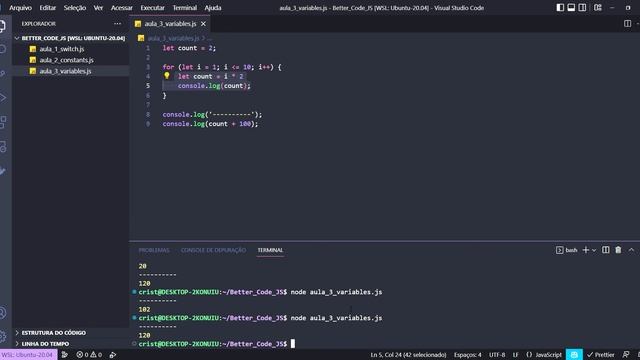
Task: Change end of line sequence LF
Action: 516,355
